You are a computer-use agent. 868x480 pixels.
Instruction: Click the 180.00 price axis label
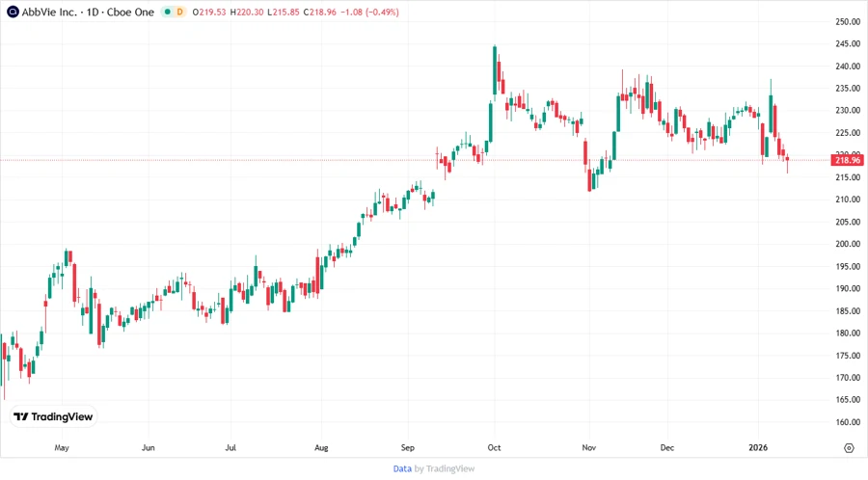pos(848,333)
